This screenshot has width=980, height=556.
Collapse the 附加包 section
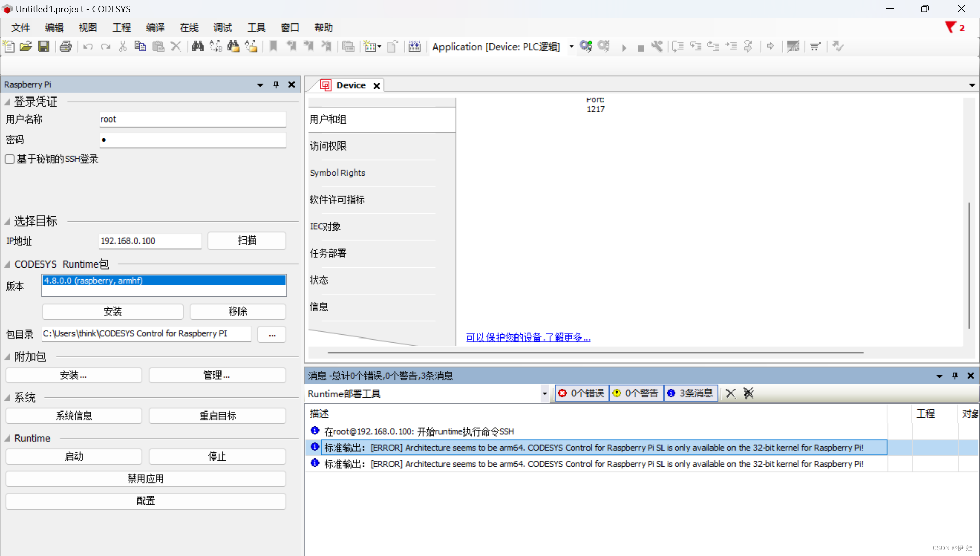point(7,357)
